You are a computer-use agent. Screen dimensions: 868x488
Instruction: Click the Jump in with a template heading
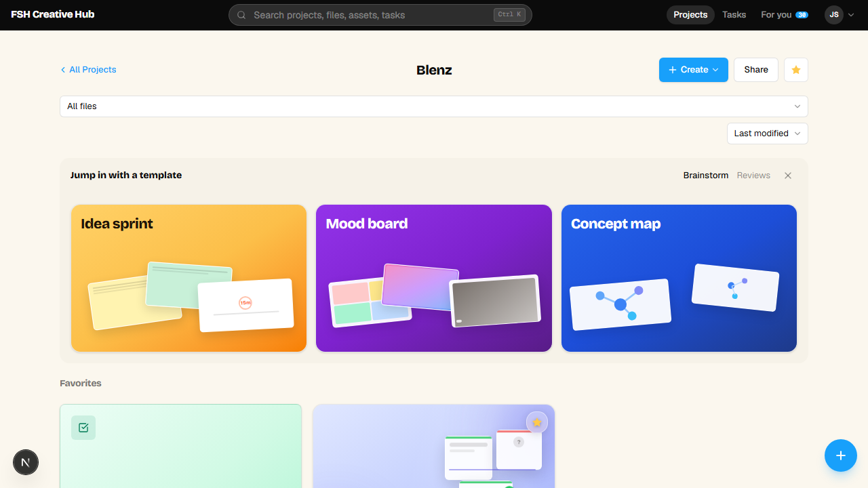pyautogui.click(x=126, y=175)
